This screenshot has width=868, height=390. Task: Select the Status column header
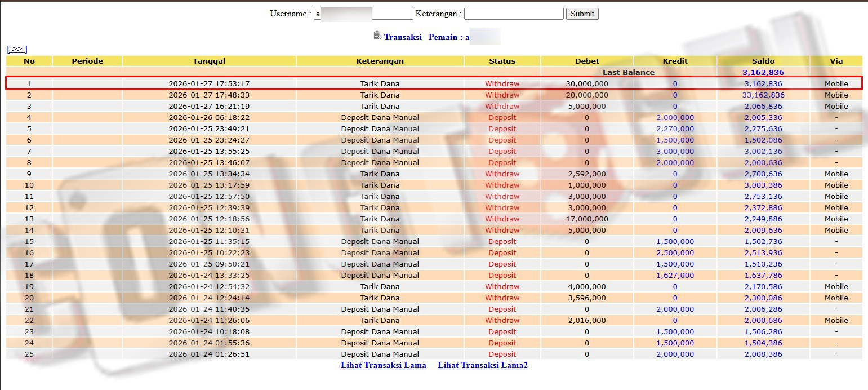502,61
